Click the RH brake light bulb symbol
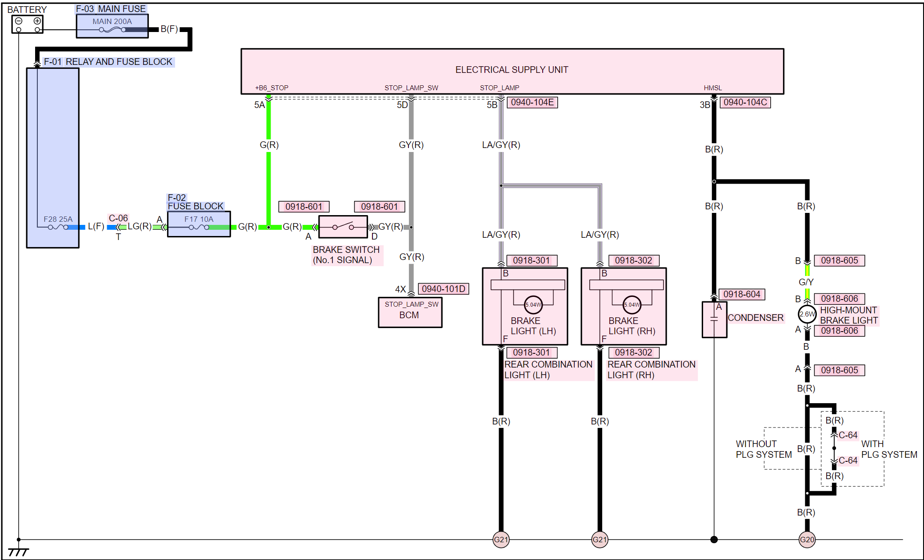The height and width of the screenshot is (560, 924). [632, 304]
